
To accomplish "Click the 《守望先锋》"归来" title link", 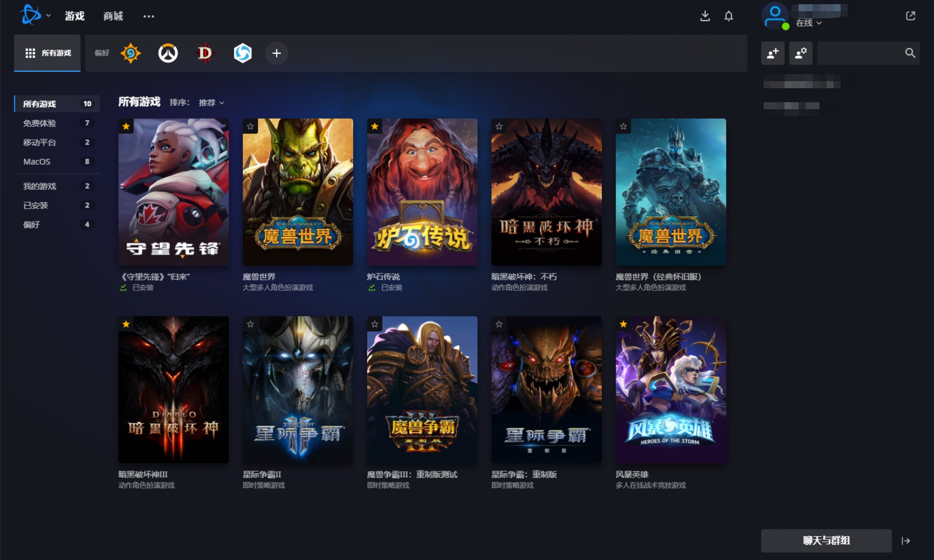I will 155,277.
